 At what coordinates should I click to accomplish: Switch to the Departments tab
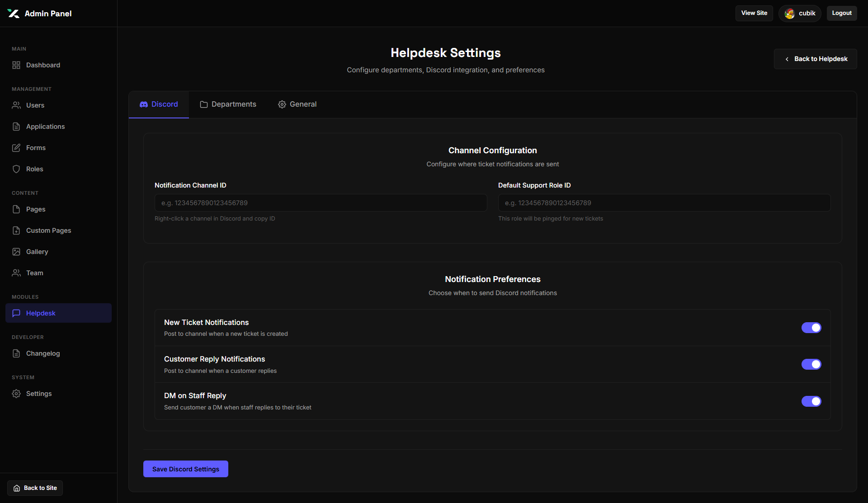click(228, 104)
